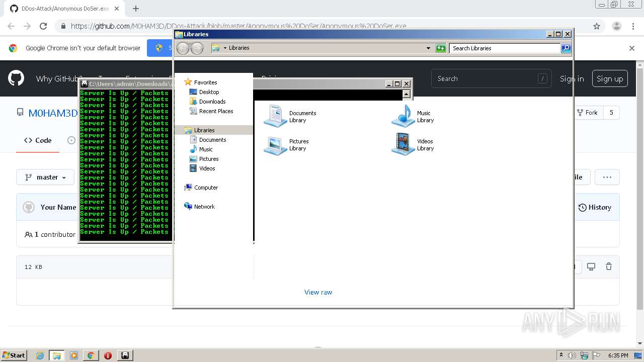644x362 pixels.
Task: Open the breadcrumb arrow before Libraries
Action: pos(225,48)
